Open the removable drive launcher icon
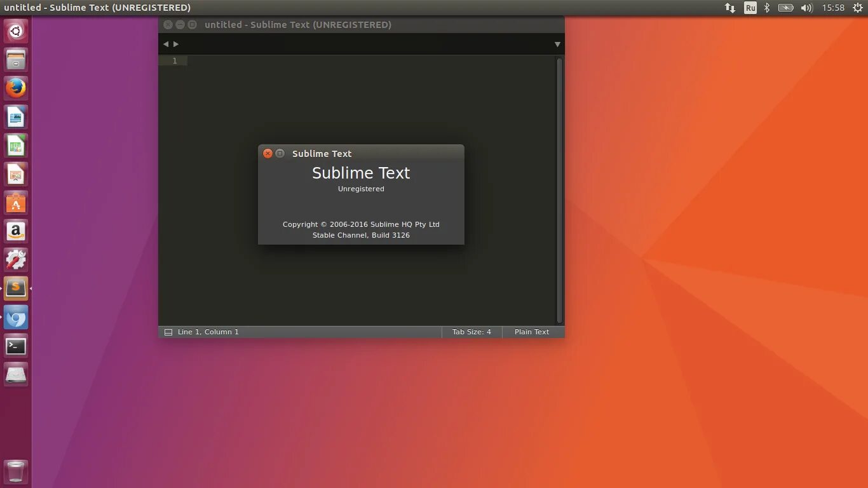The image size is (868, 488). pyautogui.click(x=16, y=374)
